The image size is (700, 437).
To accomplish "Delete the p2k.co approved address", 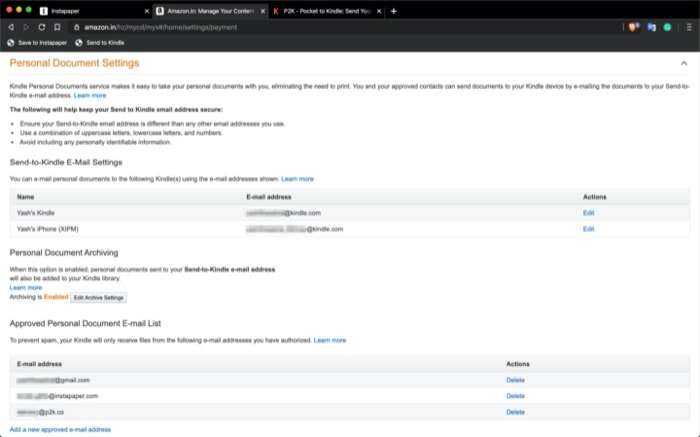I will [515, 412].
